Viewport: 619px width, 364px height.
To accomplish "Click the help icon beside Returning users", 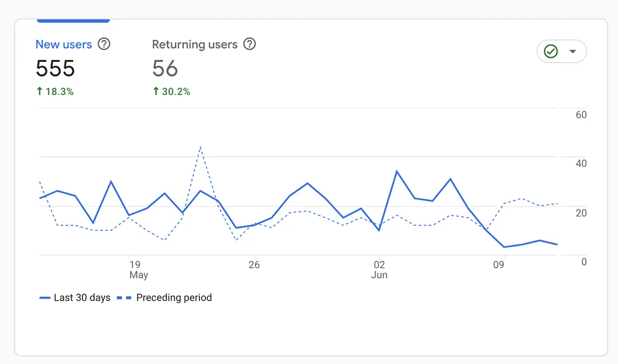I will [250, 44].
